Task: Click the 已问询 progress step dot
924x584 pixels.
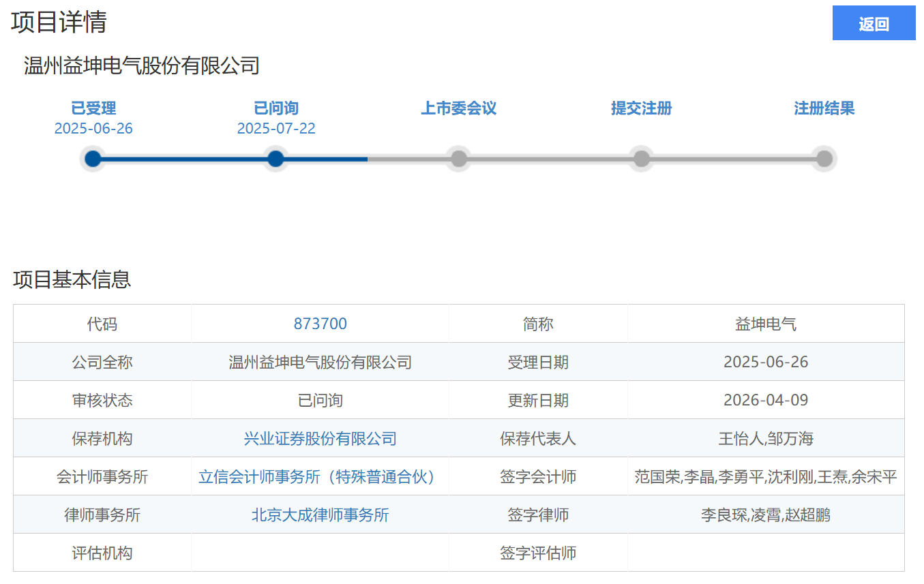Action: click(275, 159)
